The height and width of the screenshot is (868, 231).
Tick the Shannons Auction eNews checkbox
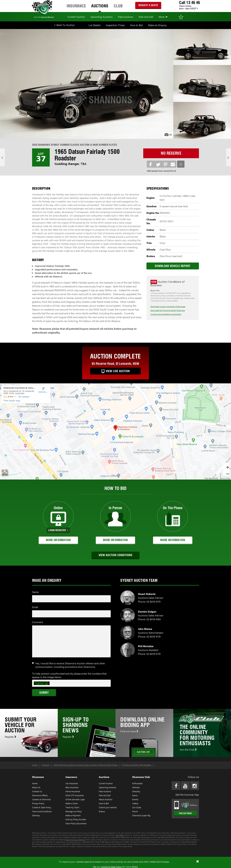click(33, 663)
